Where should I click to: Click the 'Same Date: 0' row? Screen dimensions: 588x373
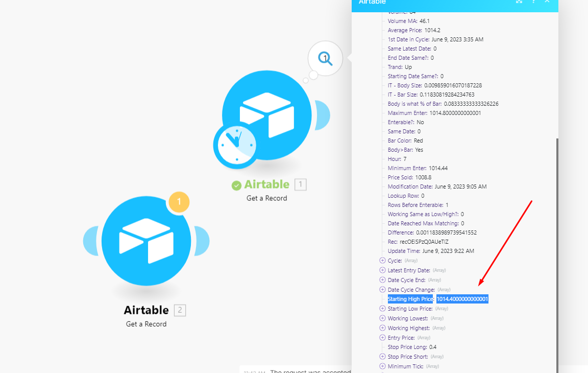(404, 131)
